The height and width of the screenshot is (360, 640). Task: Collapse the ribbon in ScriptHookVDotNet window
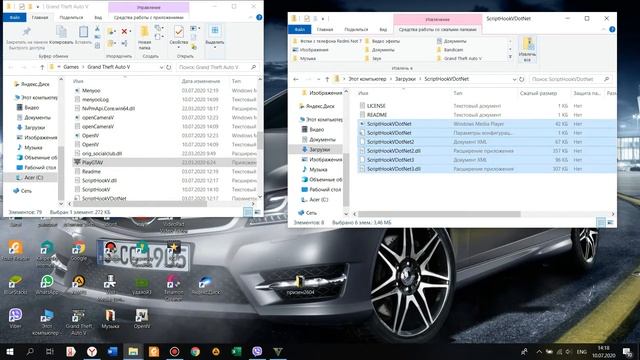tap(603, 29)
